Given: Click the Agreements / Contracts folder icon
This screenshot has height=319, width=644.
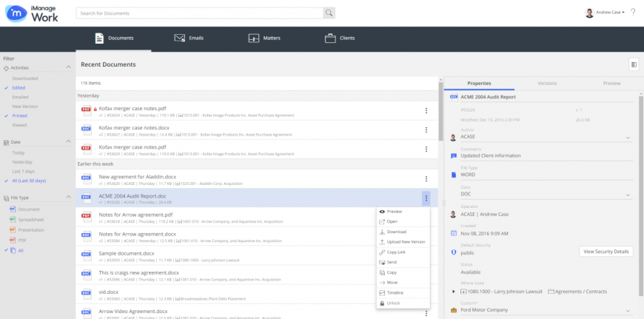Looking at the screenshot, I should (551, 292).
